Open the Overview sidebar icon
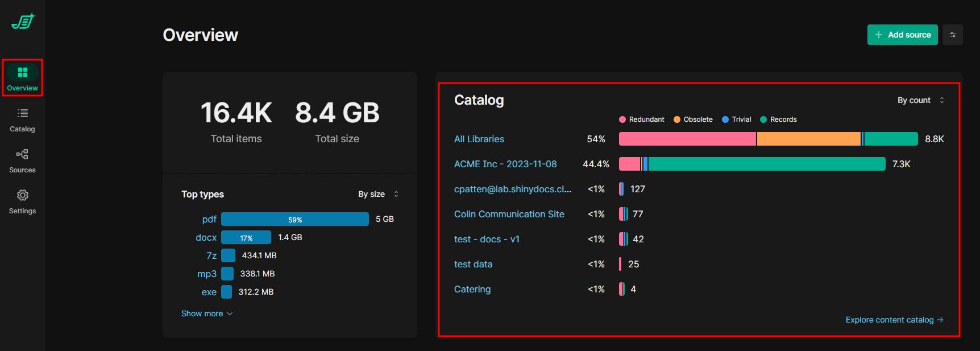Image resolution: width=980 pixels, height=351 pixels. coord(23,72)
